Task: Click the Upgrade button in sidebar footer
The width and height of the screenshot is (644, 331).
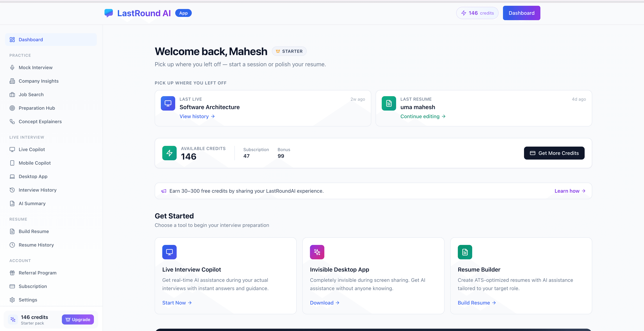Action: click(78, 319)
